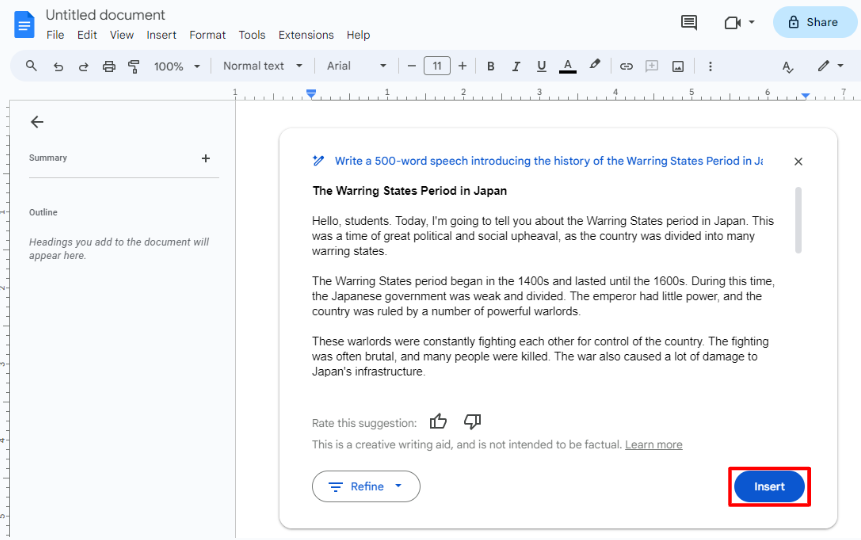The image size is (861, 540).
Task: Click the Warring States Period heading
Action: click(x=410, y=191)
